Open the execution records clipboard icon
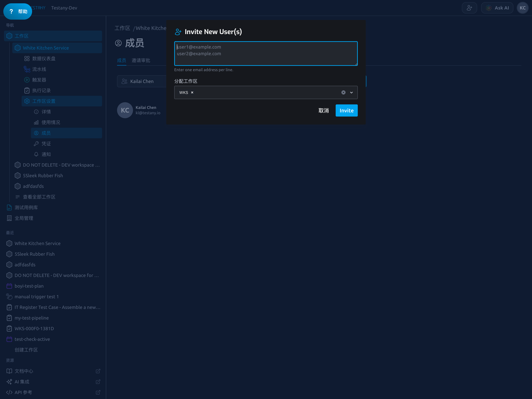 [27, 90]
